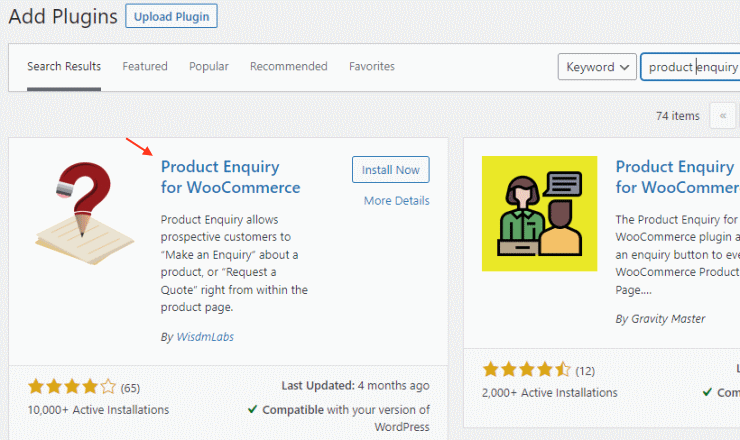
Task: Expand the Keyword search type dropdown
Action: (x=597, y=67)
